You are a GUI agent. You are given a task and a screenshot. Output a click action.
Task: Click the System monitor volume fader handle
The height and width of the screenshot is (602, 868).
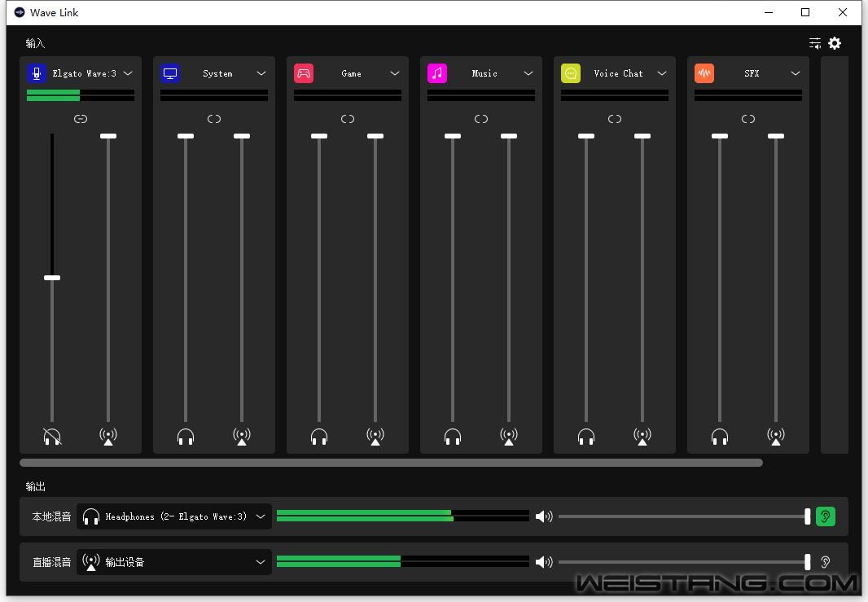(x=186, y=136)
